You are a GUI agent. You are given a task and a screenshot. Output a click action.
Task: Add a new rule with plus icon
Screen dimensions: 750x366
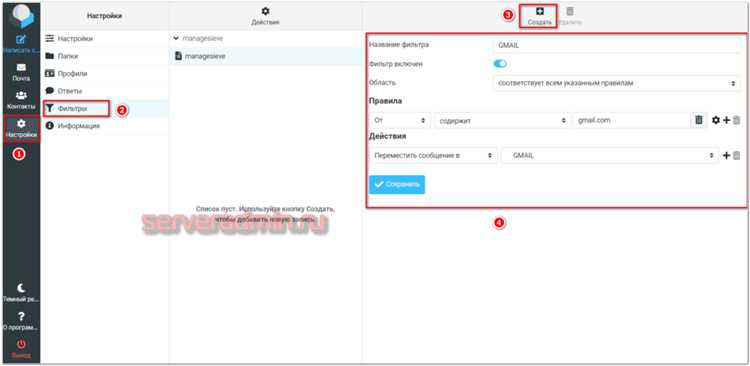[x=727, y=121]
